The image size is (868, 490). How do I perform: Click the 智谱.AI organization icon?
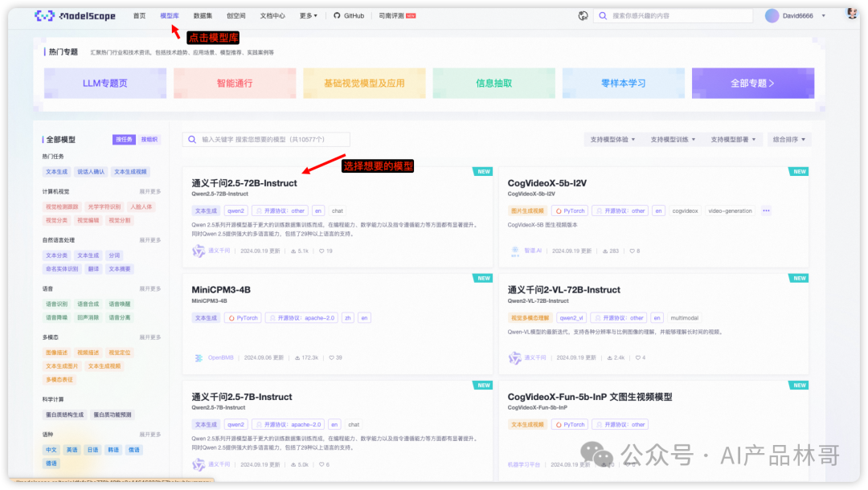tap(515, 251)
